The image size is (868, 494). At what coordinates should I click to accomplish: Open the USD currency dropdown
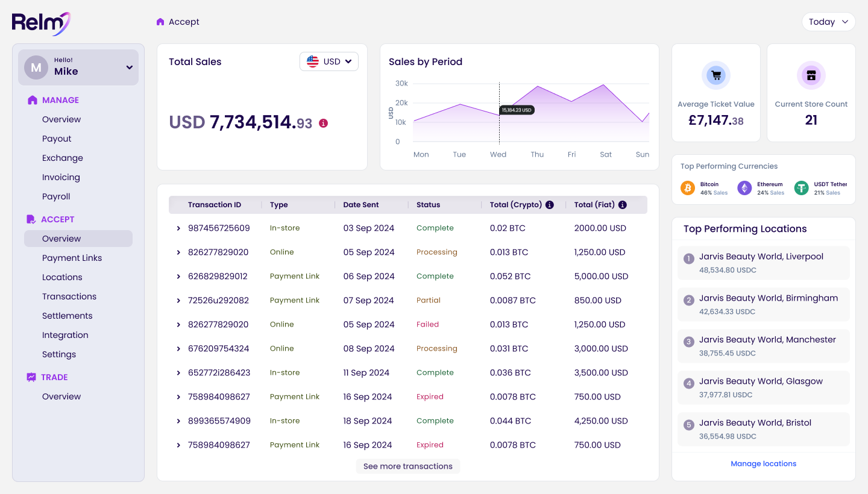click(329, 61)
